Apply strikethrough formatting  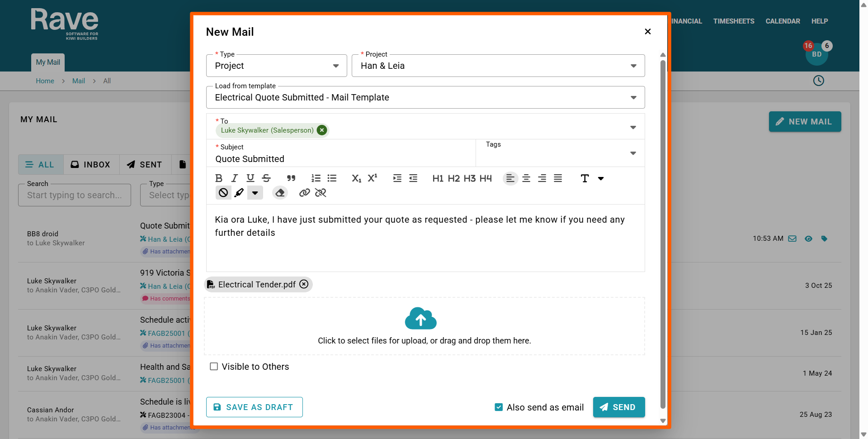click(266, 178)
